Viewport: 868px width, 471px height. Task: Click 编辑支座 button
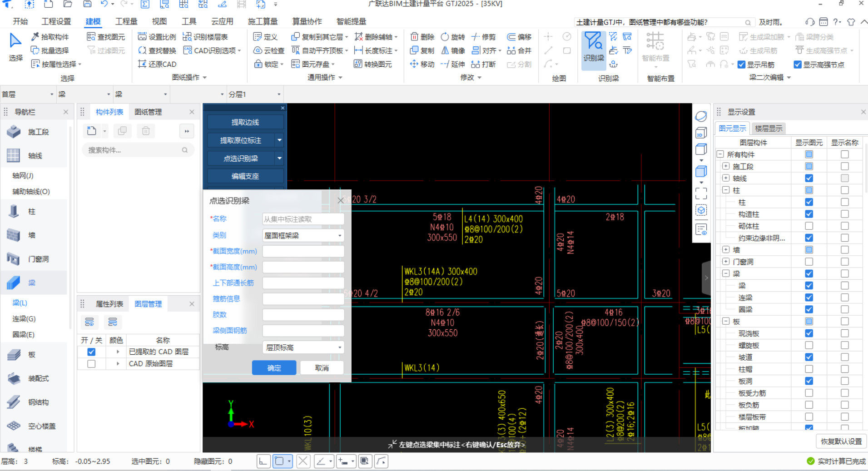245,176
